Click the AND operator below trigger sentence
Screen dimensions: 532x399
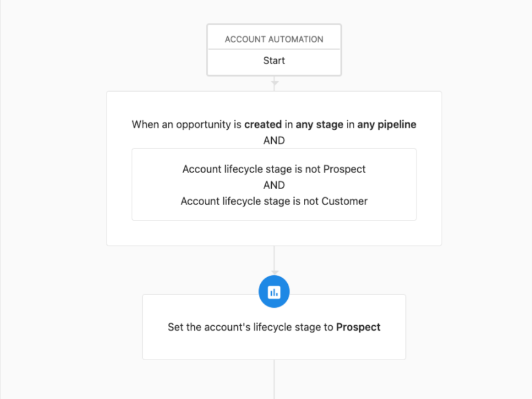tap(274, 140)
